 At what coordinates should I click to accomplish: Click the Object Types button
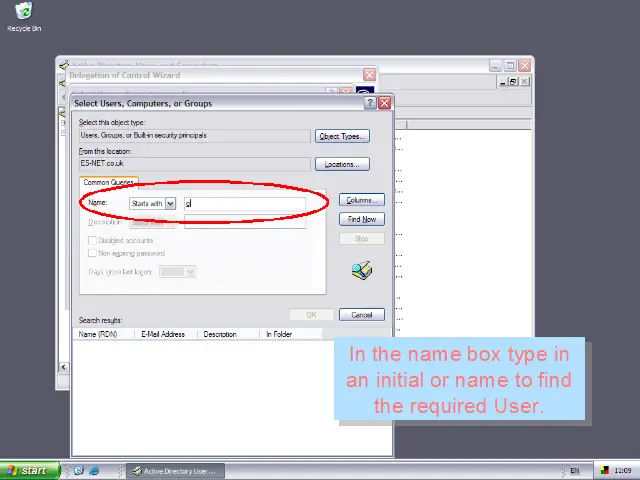[342, 136]
